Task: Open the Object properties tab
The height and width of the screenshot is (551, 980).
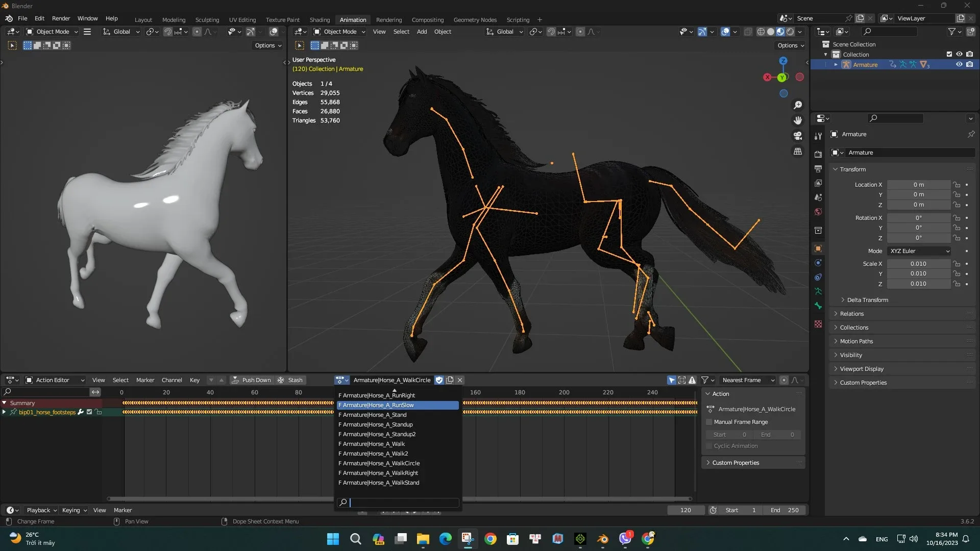Action: [x=818, y=248]
